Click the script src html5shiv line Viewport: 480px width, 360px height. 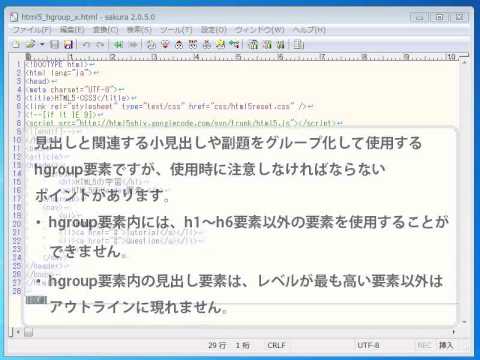pos(184,123)
